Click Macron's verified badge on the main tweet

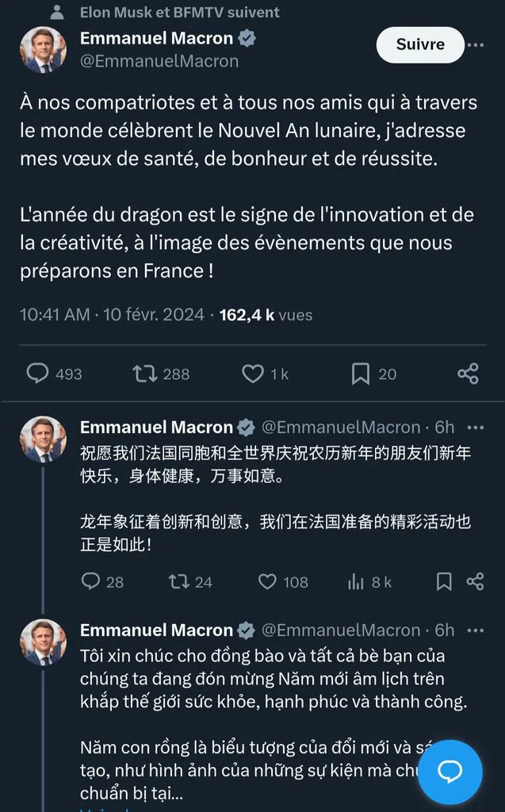[247, 38]
